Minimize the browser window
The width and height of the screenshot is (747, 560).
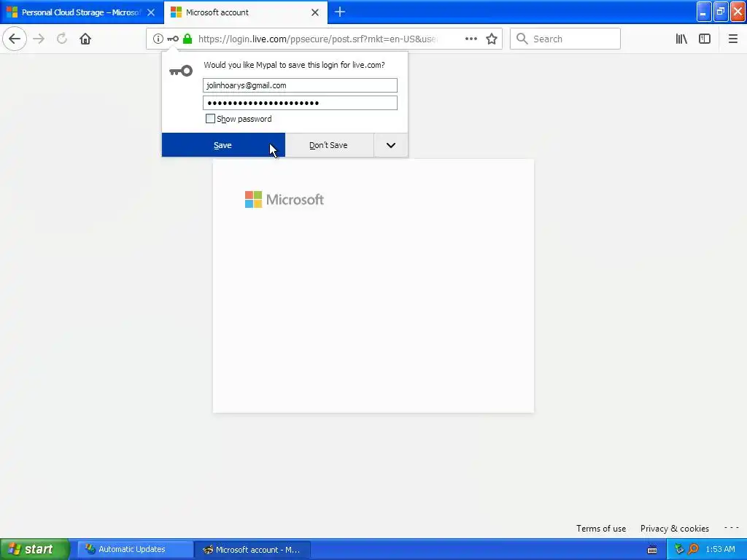[704, 12]
